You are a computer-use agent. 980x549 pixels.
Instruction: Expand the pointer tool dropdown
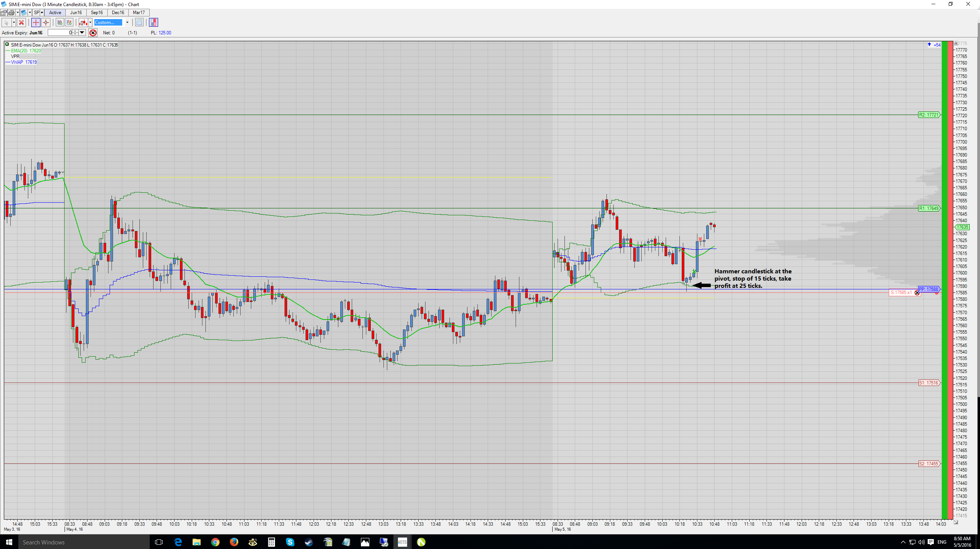[x=14, y=23]
